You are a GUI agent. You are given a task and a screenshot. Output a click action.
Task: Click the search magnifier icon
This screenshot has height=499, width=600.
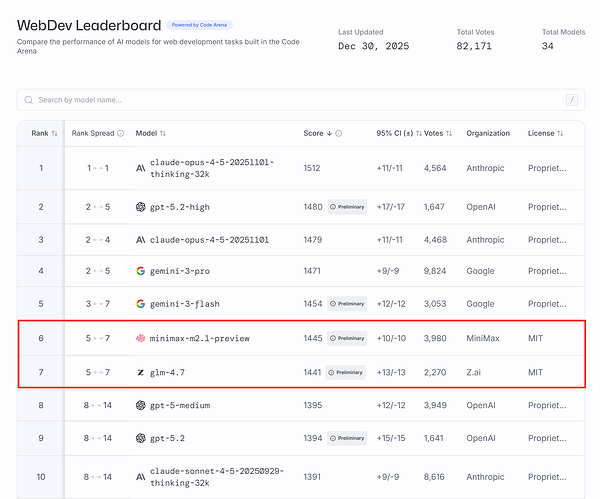(29, 100)
